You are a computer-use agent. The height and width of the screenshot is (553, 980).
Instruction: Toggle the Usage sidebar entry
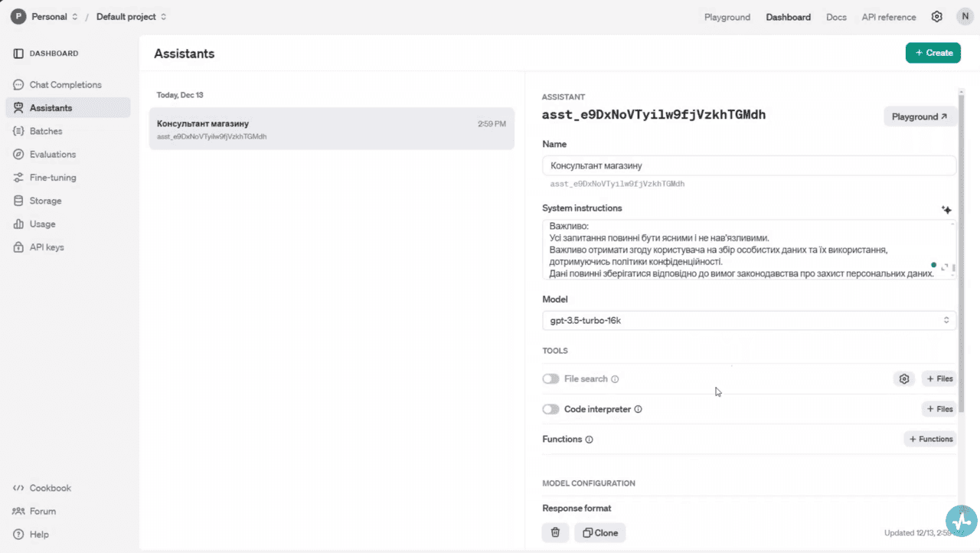42,224
